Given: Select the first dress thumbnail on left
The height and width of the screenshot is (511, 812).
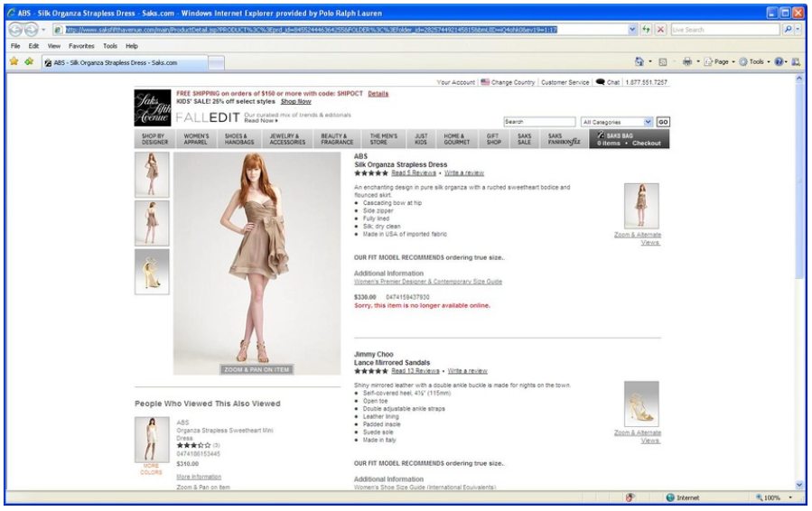Looking at the screenshot, I should point(152,174).
